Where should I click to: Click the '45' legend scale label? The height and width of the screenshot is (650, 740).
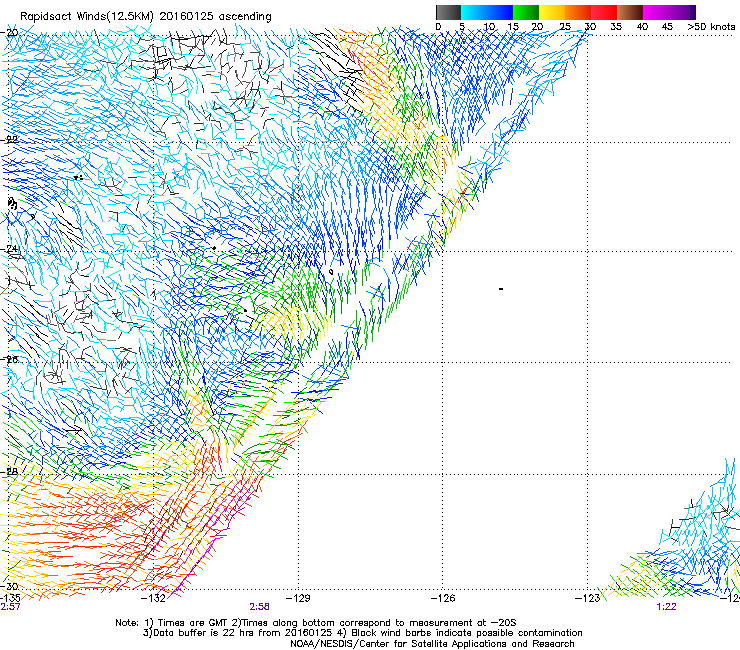[x=667, y=27]
